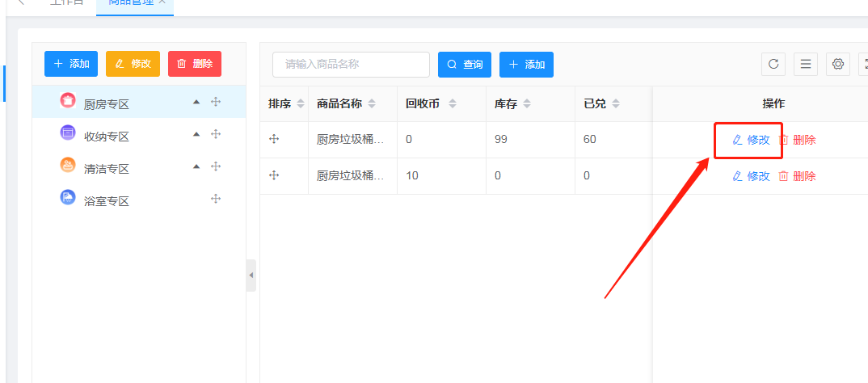Click the 商品名称 column header label
The width and height of the screenshot is (868, 383).
pos(339,103)
